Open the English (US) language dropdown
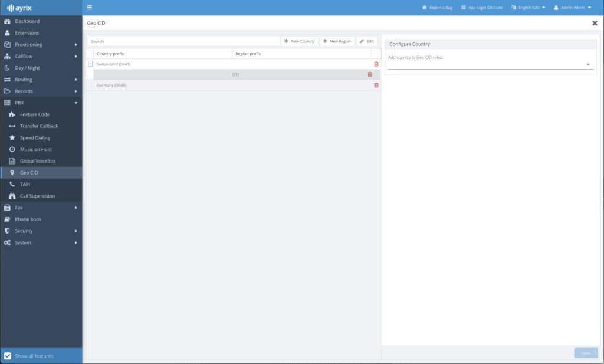 click(528, 8)
